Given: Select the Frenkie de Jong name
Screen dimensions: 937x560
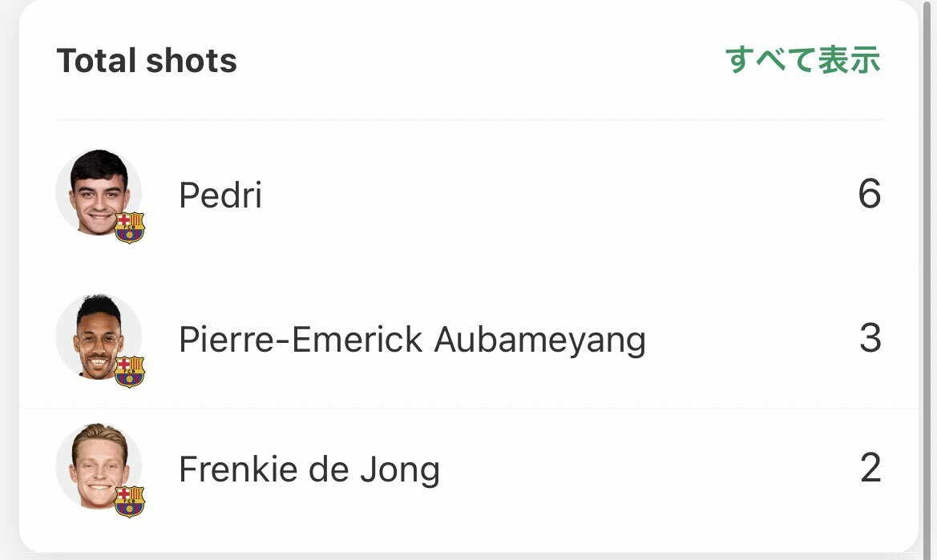Looking at the screenshot, I should 309,469.
